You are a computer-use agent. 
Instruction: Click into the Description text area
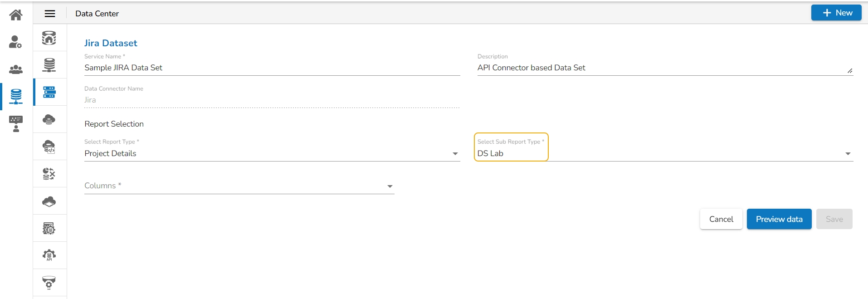pos(662,68)
